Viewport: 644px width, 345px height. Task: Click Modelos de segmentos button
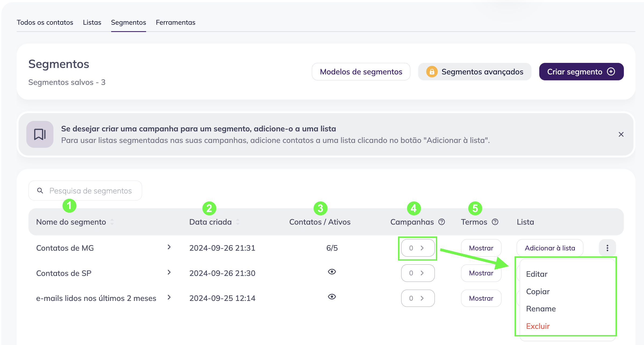(x=361, y=72)
